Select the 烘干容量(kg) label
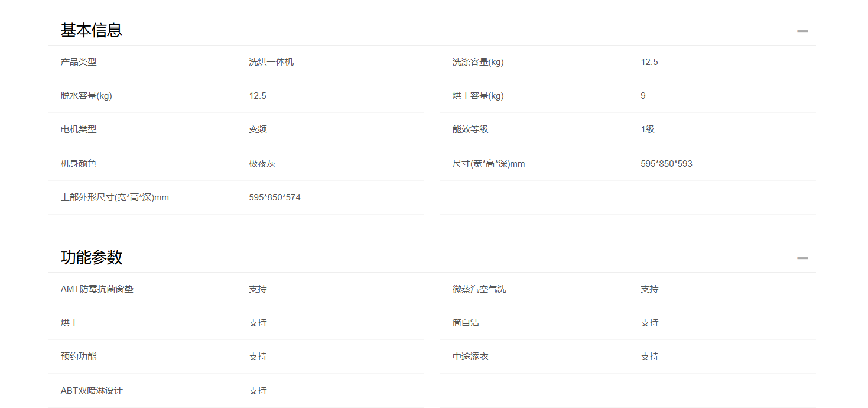 [478, 96]
